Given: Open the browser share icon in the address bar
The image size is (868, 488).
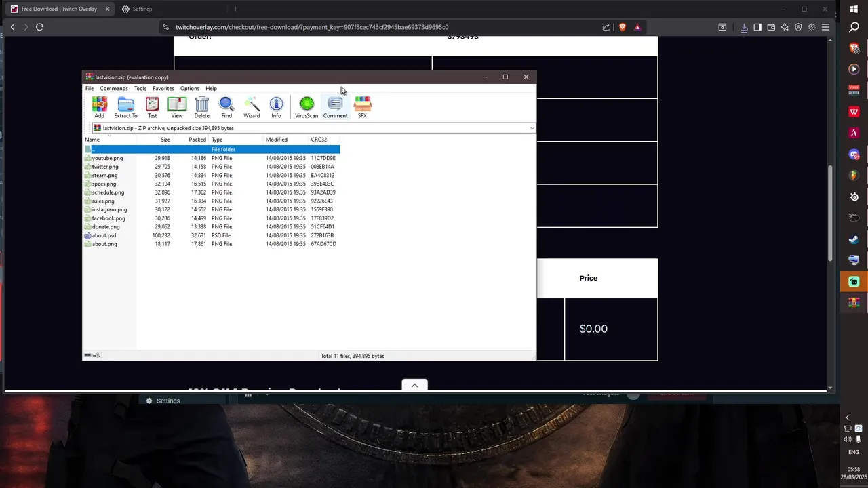Looking at the screenshot, I should [606, 27].
